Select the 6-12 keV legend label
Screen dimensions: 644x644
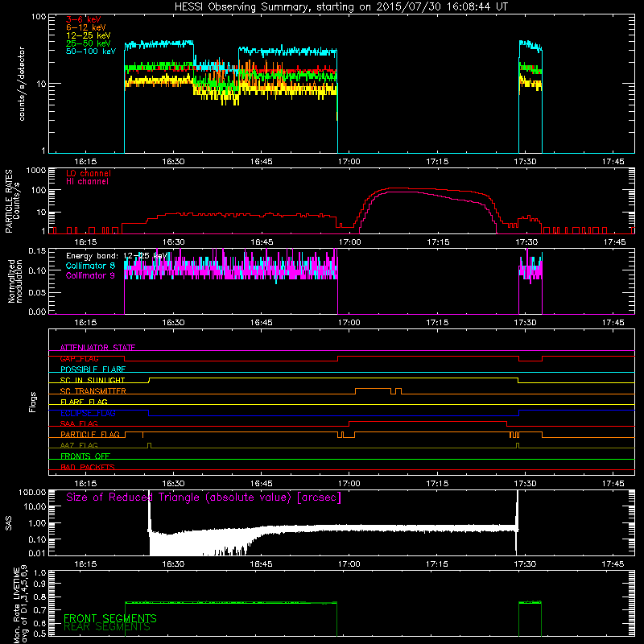point(86,27)
